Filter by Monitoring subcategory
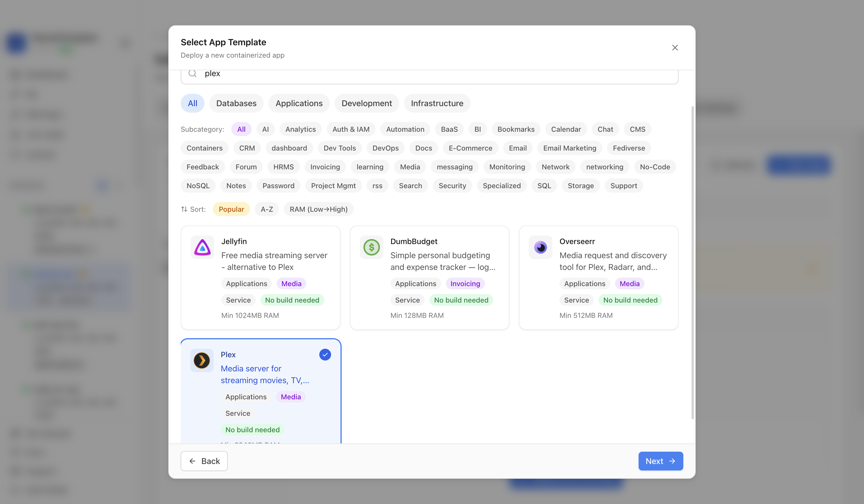This screenshot has height=504, width=864. [x=507, y=167]
